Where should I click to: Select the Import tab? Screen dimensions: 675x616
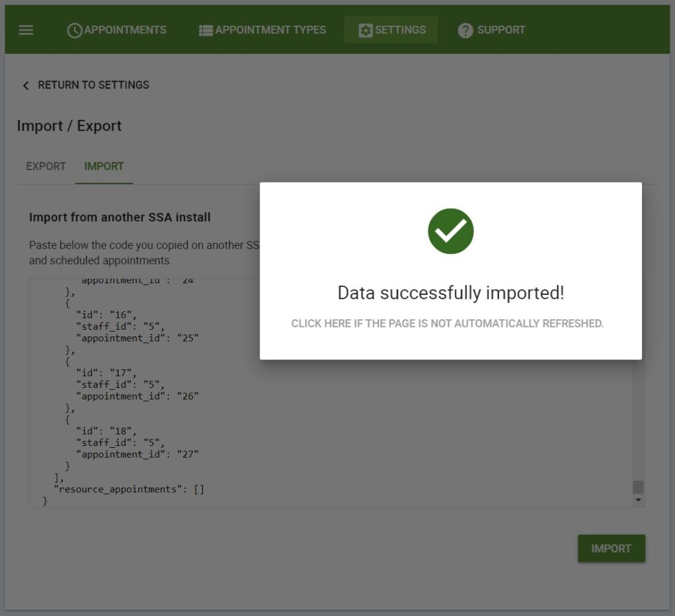(x=104, y=166)
